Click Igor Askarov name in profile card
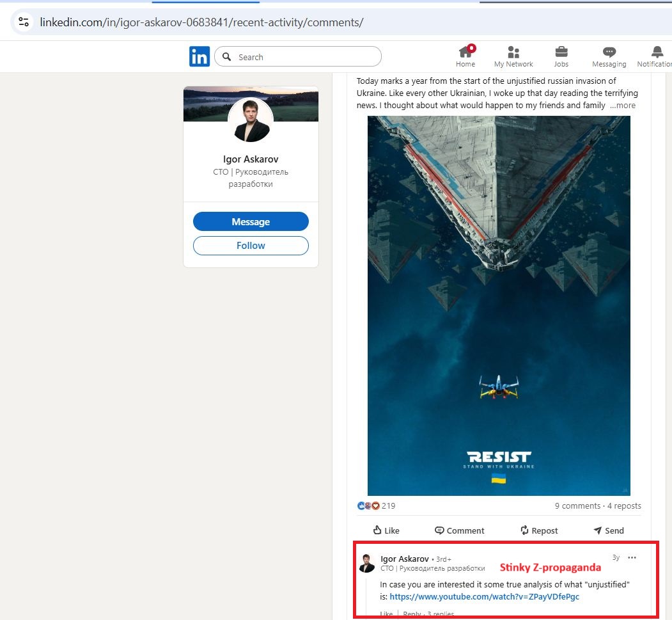Image resolution: width=672 pixels, height=620 pixels. coord(251,159)
